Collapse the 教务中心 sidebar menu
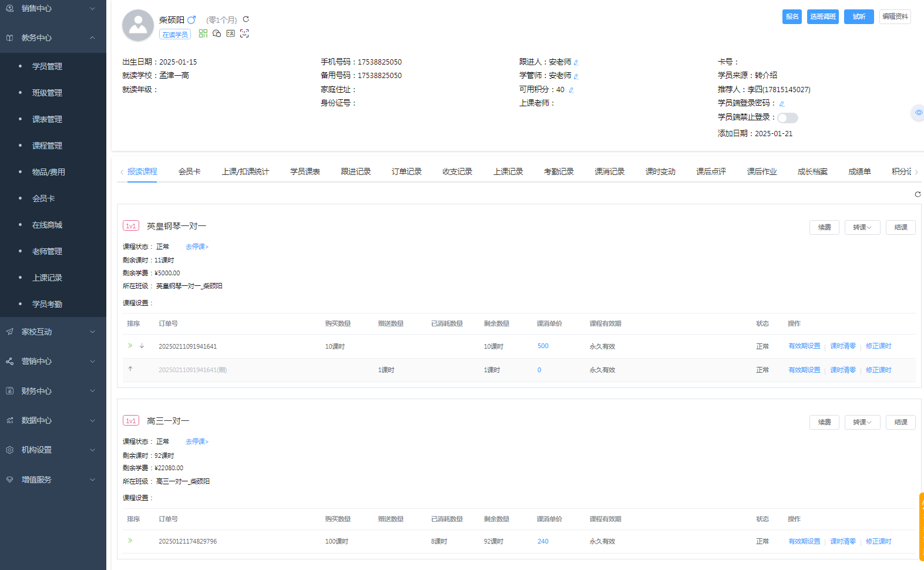The image size is (924, 570). 53,38
